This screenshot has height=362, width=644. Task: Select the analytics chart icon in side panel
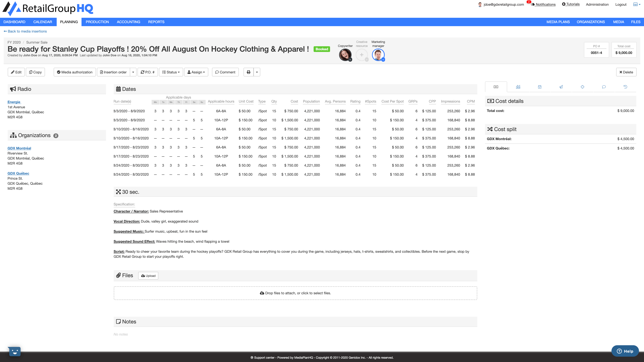click(518, 87)
